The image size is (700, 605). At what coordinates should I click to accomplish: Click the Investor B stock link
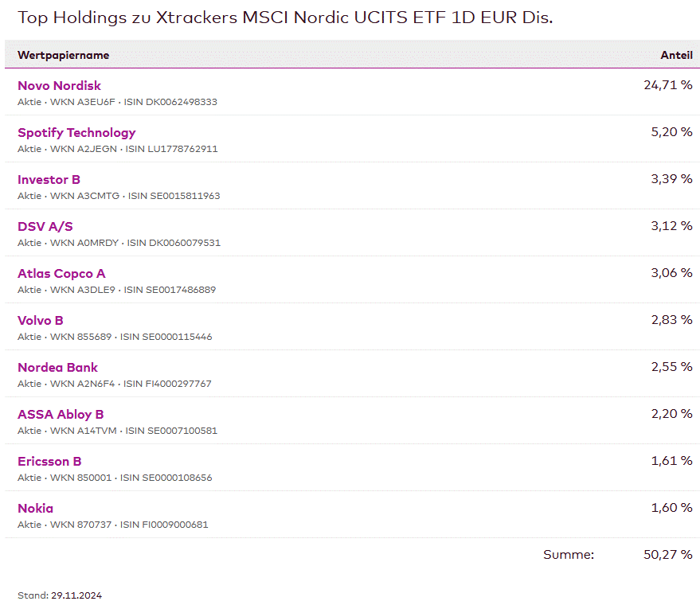coord(49,179)
